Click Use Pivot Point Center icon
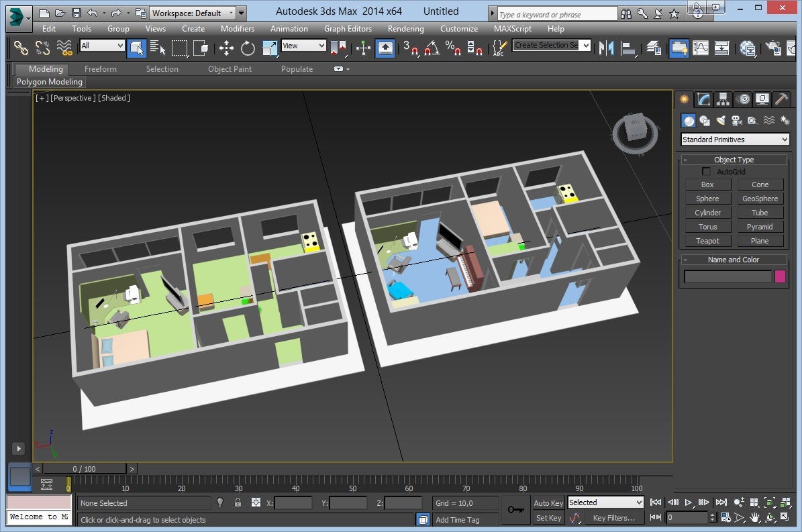Screen dimensions: 802x532 point(339,48)
